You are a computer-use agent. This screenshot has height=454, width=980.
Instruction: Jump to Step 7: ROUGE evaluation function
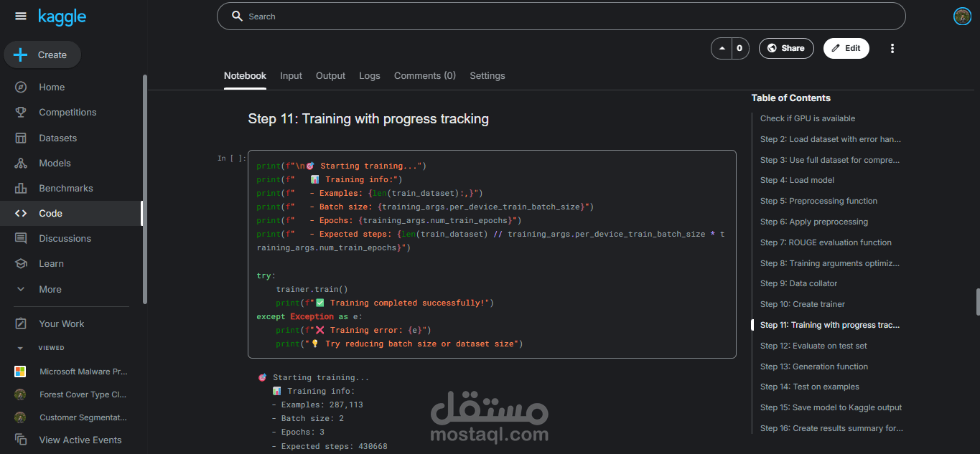(826, 242)
